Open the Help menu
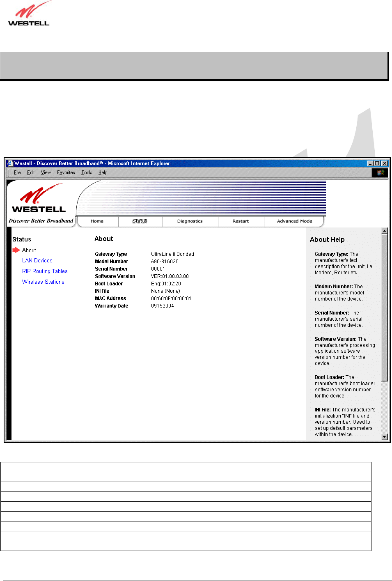Screen dimensions: 392x581 (x=103, y=172)
